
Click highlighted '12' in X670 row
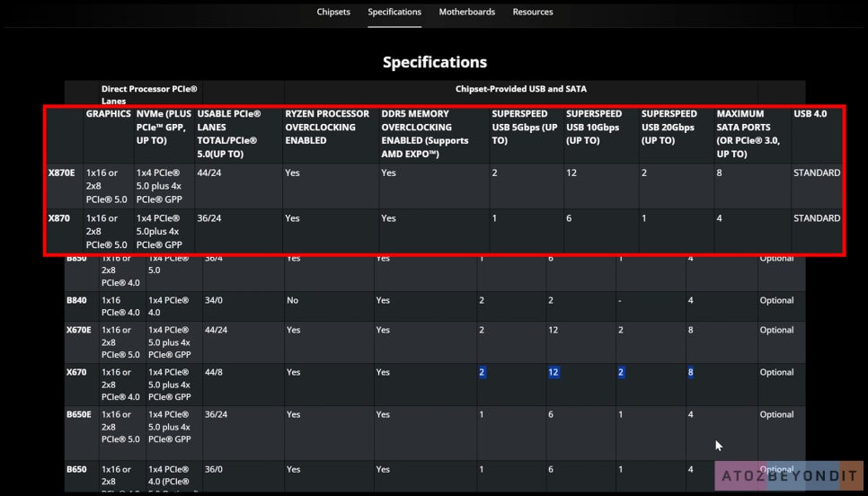(x=553, y=372)
